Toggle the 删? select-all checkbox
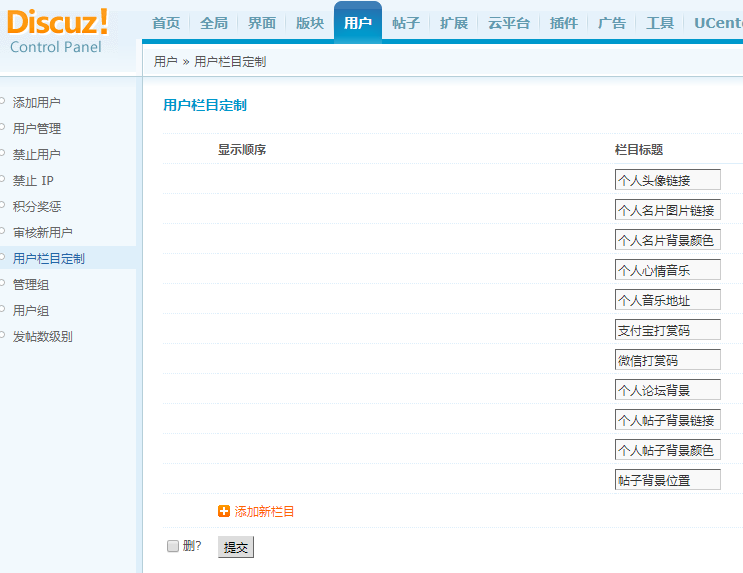Viewport: 743px width, 573px height. click(173, 546)
